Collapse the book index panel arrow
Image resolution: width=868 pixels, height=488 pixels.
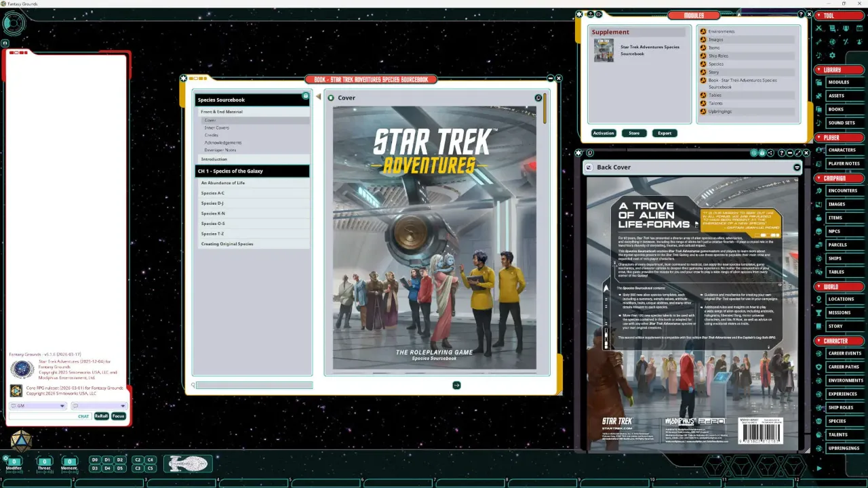pos(318,98)
